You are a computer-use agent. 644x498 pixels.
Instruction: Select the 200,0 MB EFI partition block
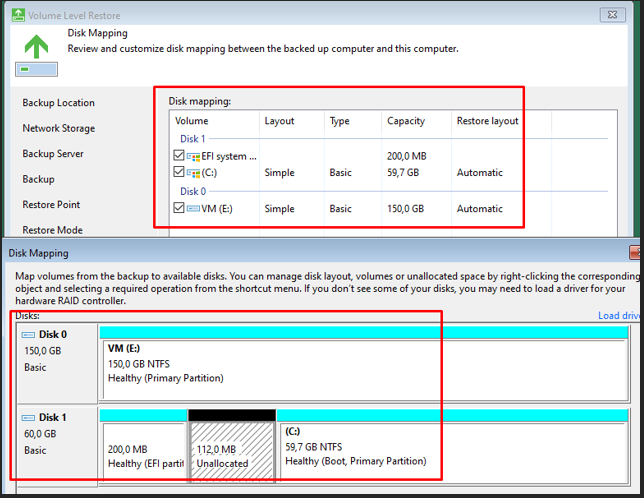(x=143, y=450)
